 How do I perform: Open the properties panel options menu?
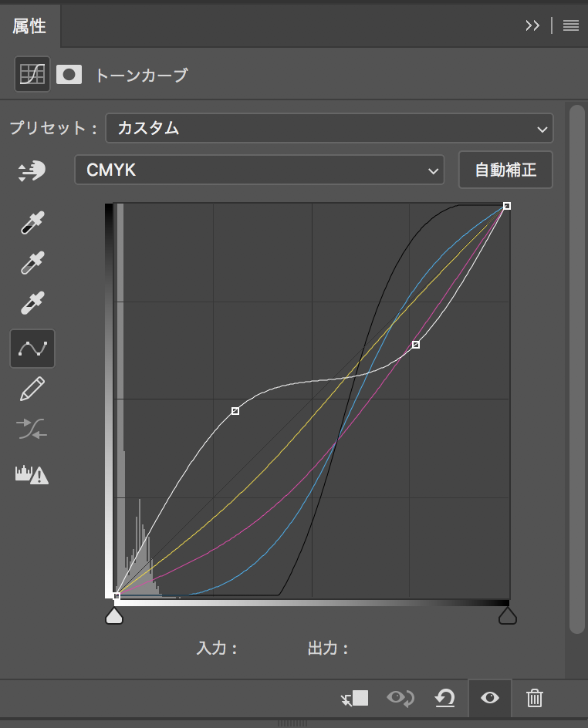point(570,25)
